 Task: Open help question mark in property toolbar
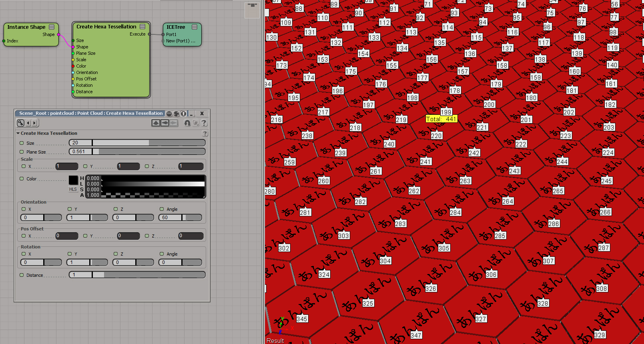point(204,123)
